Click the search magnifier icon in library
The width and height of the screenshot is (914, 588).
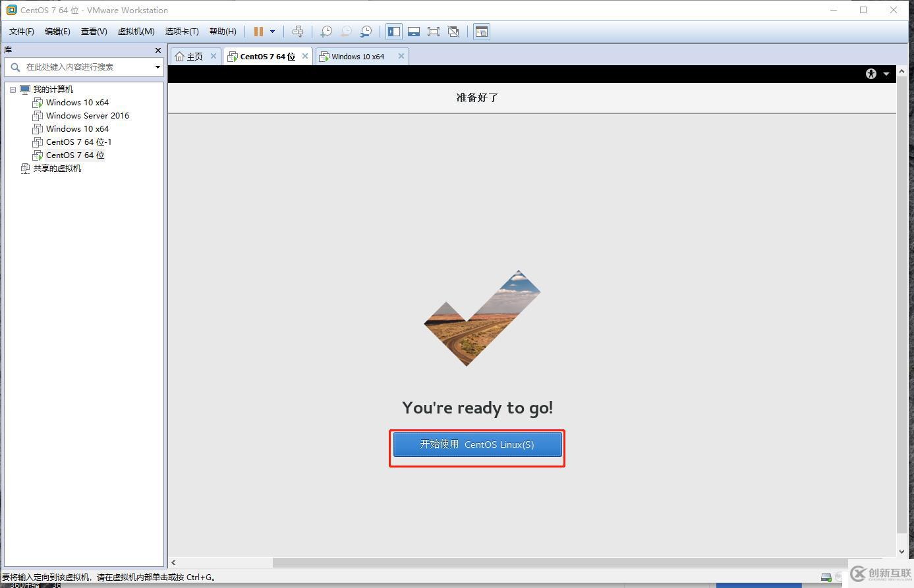pyautogui.click(x=15, y=67)
